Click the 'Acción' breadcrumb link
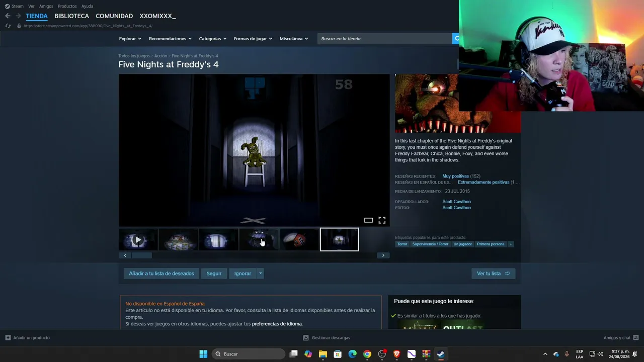This screenshot has height=362, width=644. click(x=160, y=56)
